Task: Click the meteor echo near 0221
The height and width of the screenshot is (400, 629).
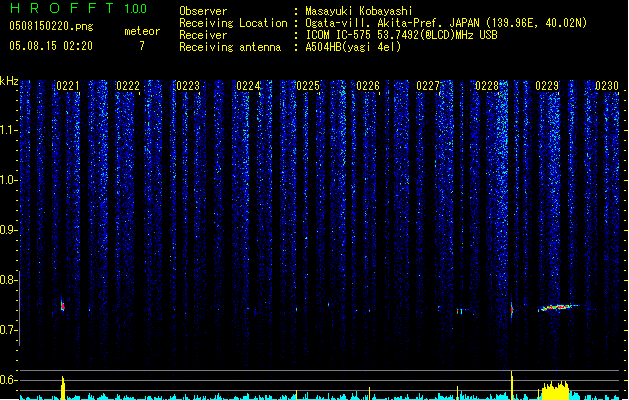Action: pos(62,305)
